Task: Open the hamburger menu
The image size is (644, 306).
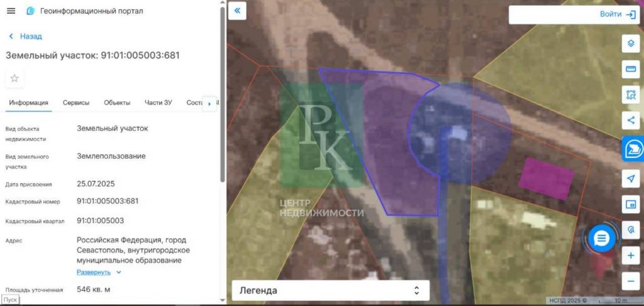Action: click(x=11, y=11)
